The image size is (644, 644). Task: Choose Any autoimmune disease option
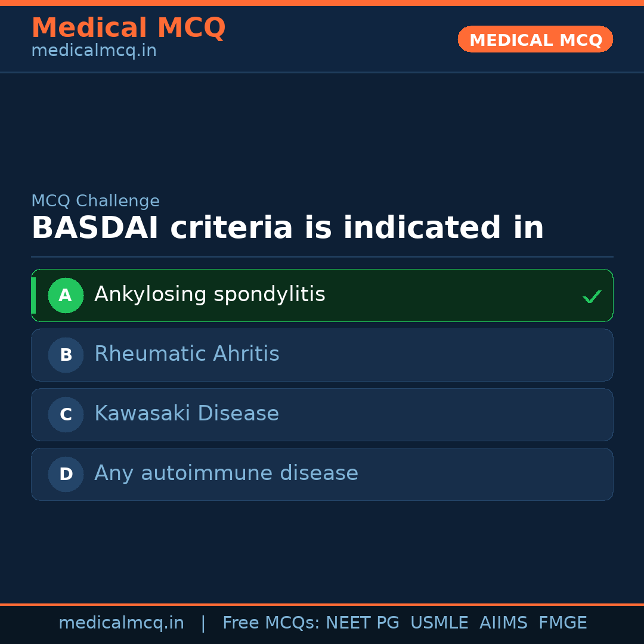pyautogui.click(x=226, y=473)
